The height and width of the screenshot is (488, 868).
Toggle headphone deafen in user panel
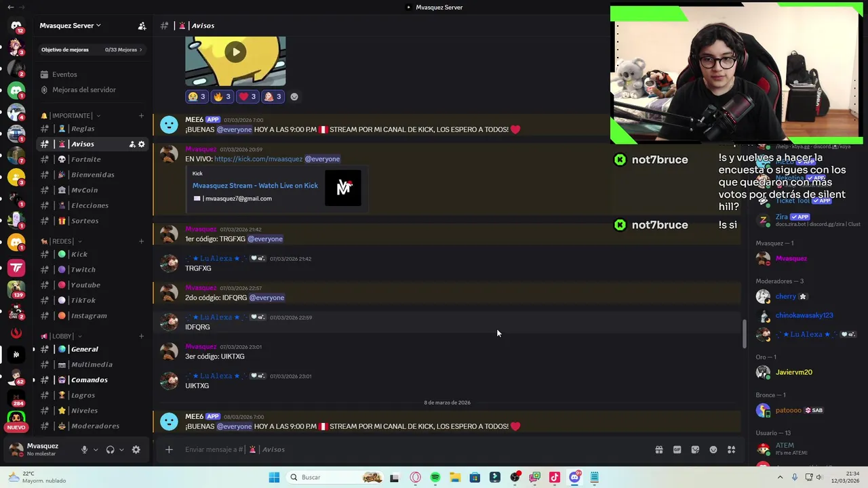[110, 449]
